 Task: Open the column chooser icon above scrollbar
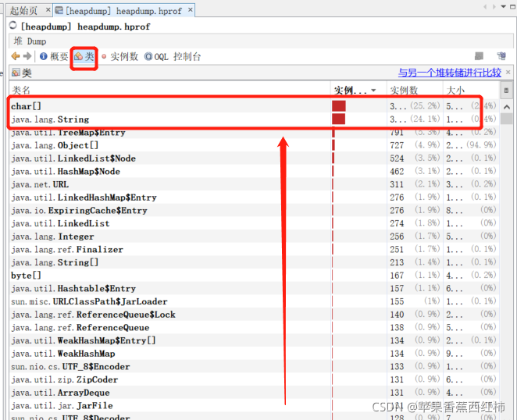tap(506, 91)
